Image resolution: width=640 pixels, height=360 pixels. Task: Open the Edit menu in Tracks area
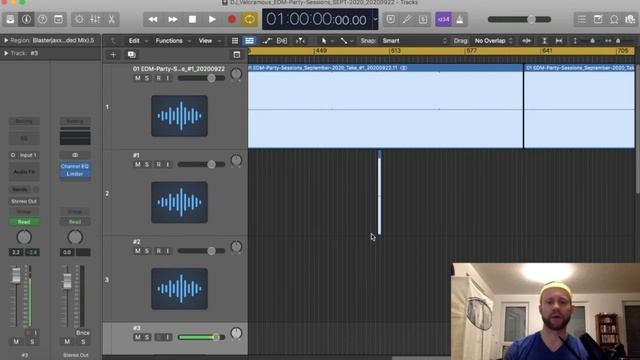[x=134, y=40]
